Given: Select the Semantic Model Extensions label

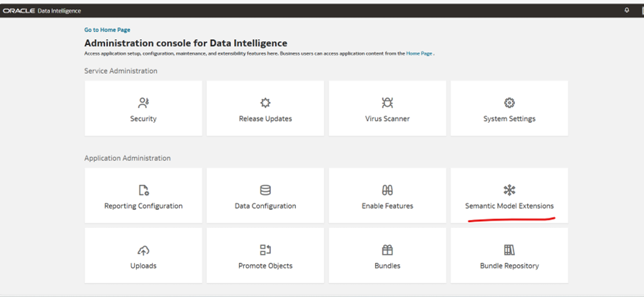Looking at the screenshot, I should [509, 206].
